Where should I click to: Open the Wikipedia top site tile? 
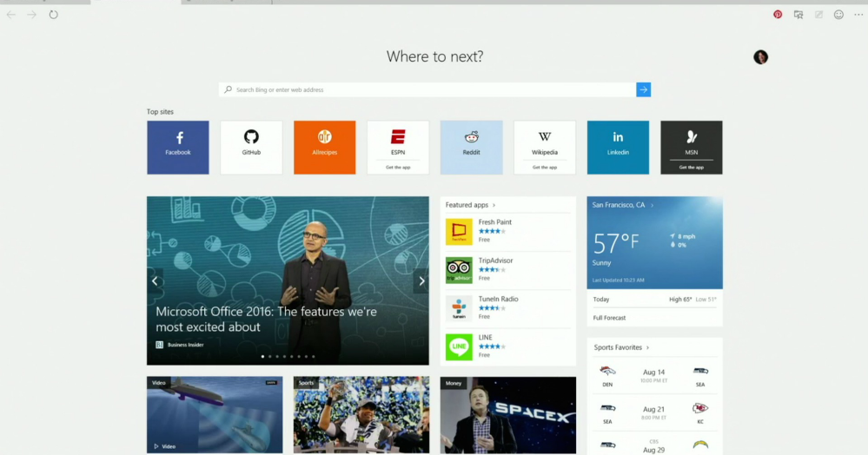point(545,148)
